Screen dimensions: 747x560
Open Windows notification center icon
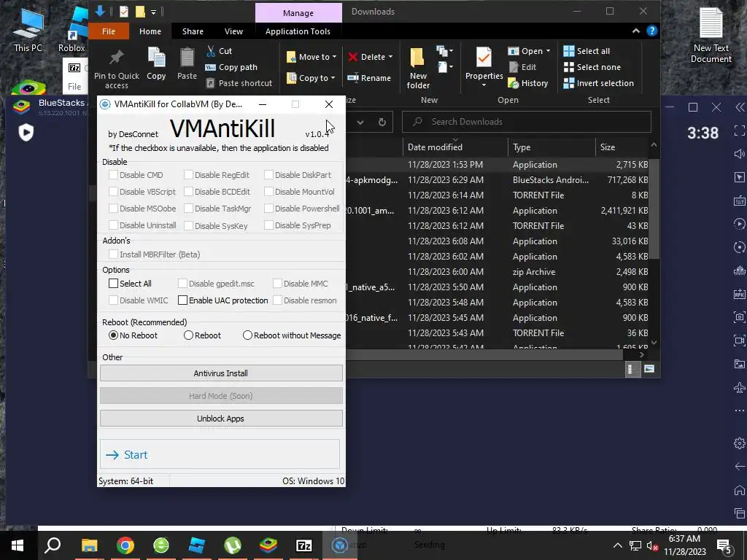(x=724, y=546)
